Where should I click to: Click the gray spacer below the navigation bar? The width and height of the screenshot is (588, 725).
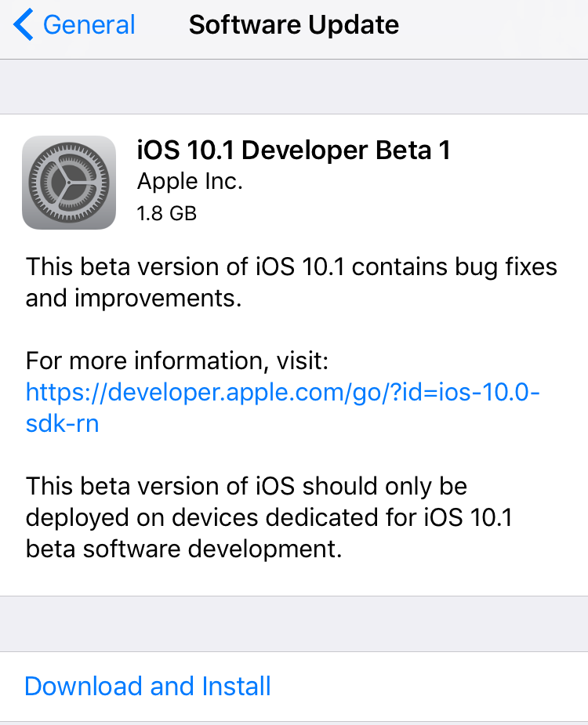pyautogui.click(x=294, y=86)
